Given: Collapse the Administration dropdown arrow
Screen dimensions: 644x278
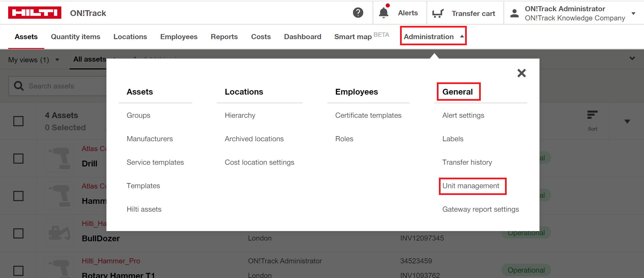Looking at the screenshot, I should (462, 36).
